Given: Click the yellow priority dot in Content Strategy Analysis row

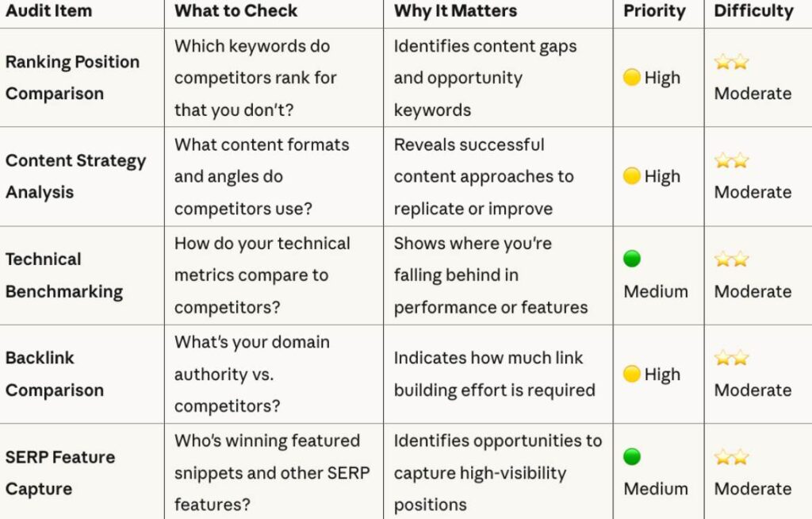Looking at the screenshot, I should (x=632, y=176).
